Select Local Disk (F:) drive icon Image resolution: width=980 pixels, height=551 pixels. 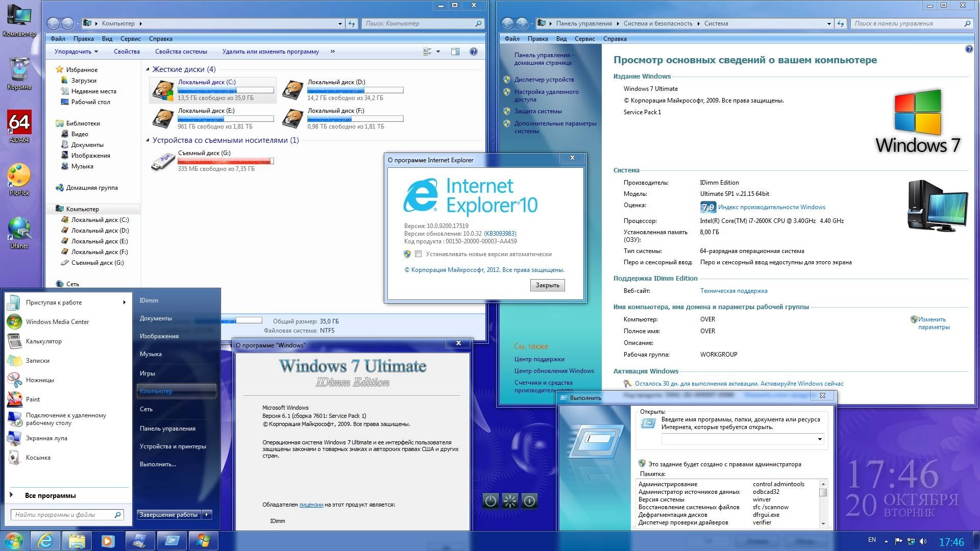[292, 119]
